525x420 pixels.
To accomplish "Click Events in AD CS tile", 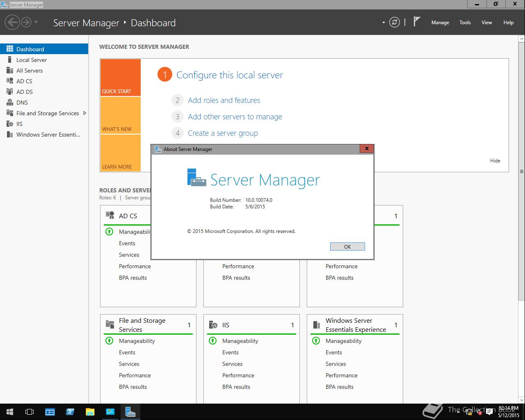I will (127, 243).
